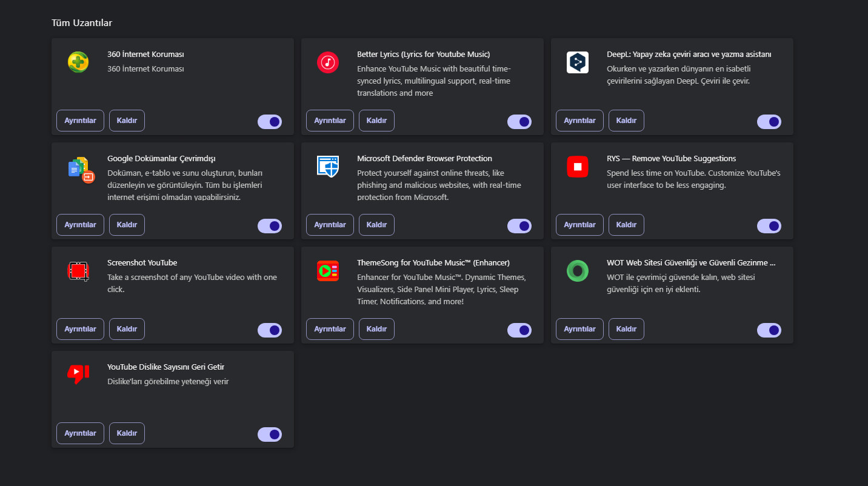Click the "WOT Web Sitesi Güvenliği" title
This screenshot has width=868, height=486.
(691, 263)
